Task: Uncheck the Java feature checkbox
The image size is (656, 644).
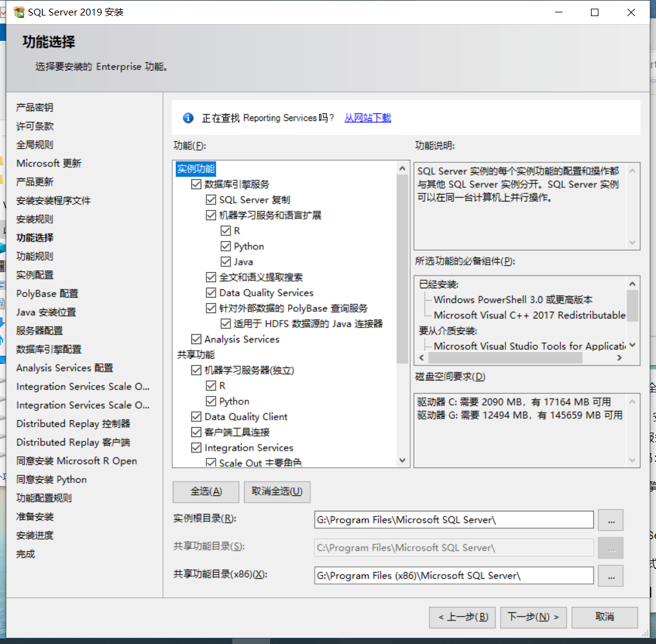Action: (225, 262)
